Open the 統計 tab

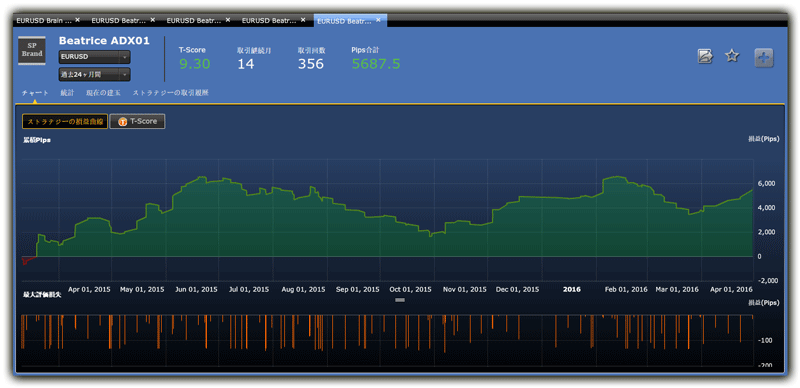click(x=67, y=93)
